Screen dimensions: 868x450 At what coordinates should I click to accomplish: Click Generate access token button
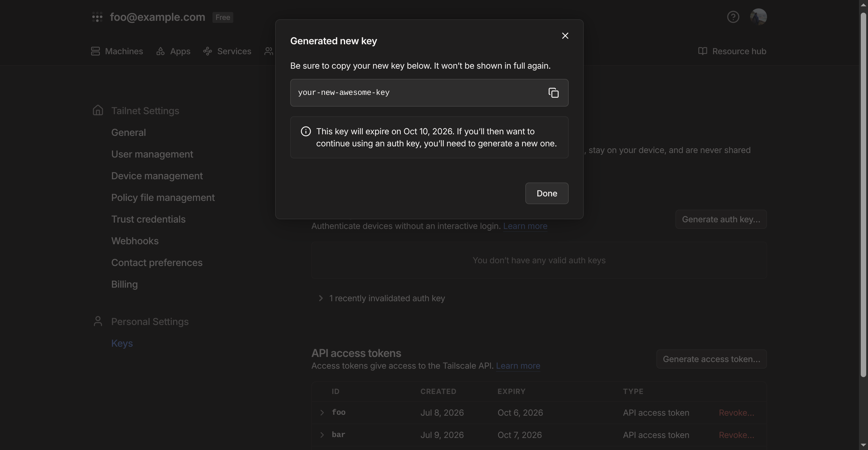coord(711,359)
